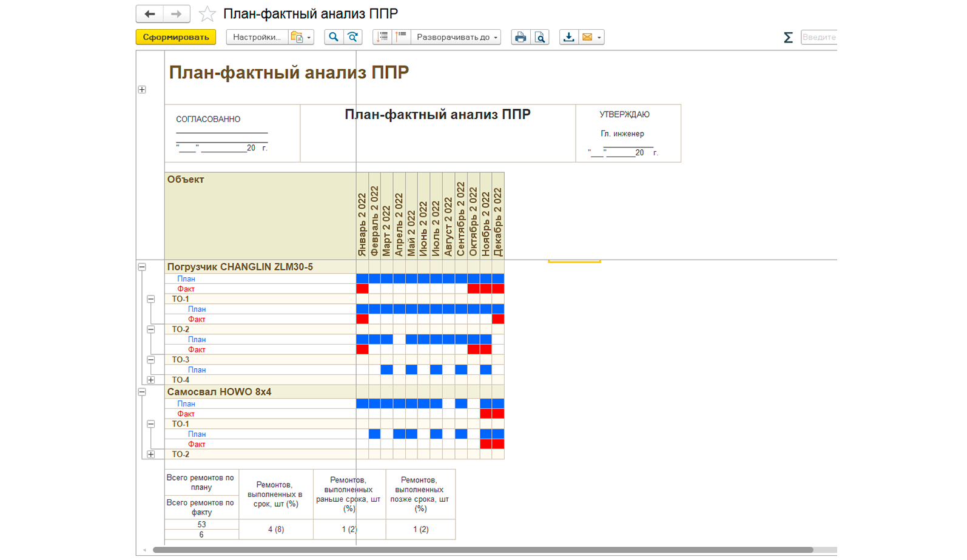967x560 pixels.
Task: Print the report with printer icon
Action: (521, 37)
